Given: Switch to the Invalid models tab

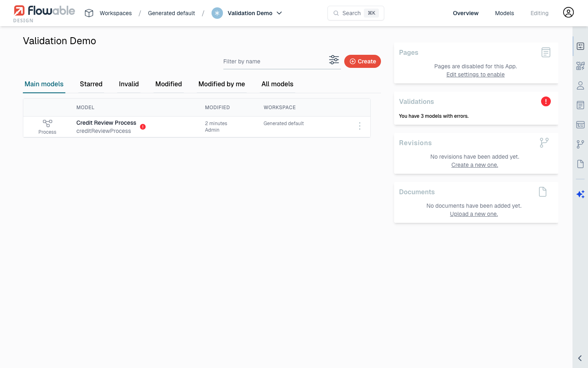Looking at the screenshot, I should [x=129, y=84].
